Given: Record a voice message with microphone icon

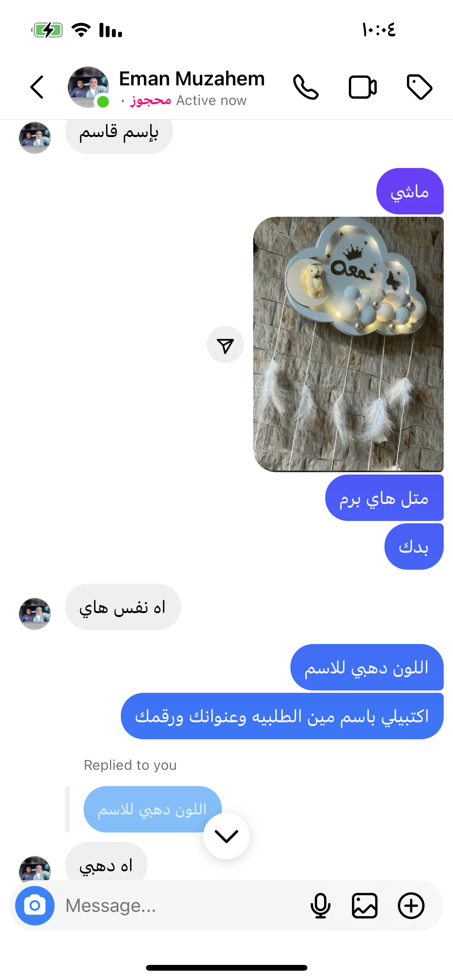Looking at the screenshot, I should (x=321, y=906).
